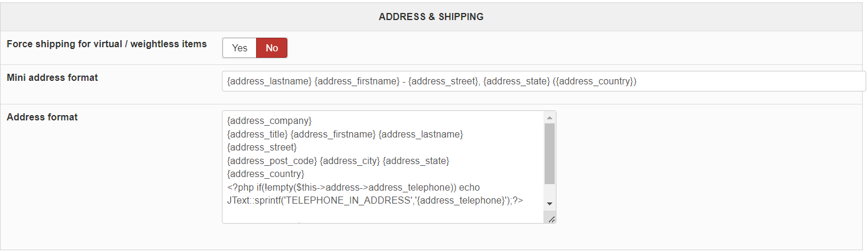This screenshot has width=868, height=252.
Task: Click the ADDRESS & SHIPPING section header
Action: tap(431, 17)
